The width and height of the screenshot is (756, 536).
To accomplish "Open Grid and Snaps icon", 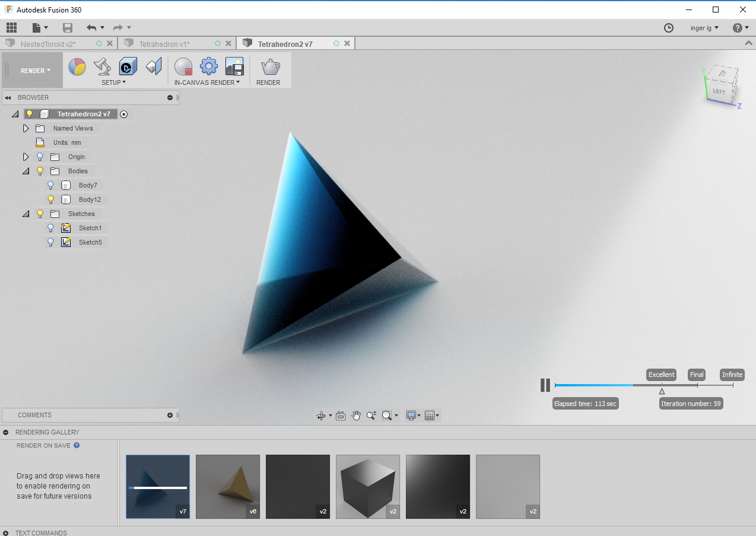I will click(430, 416).
